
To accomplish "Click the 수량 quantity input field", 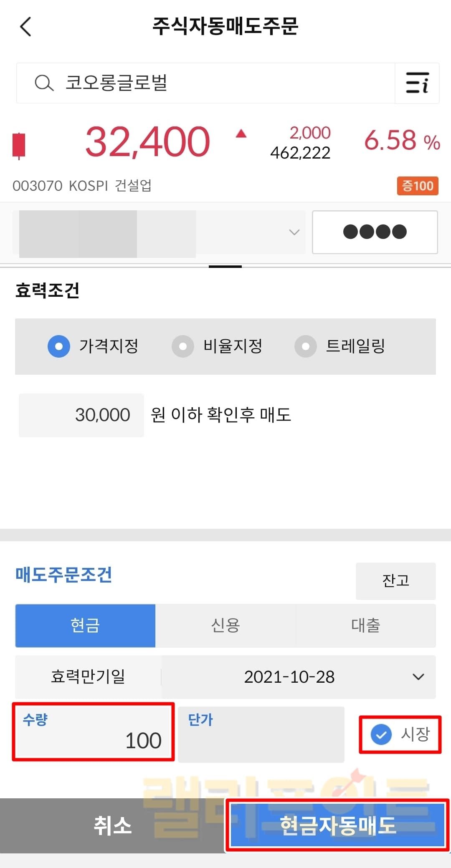I will 94,732.
